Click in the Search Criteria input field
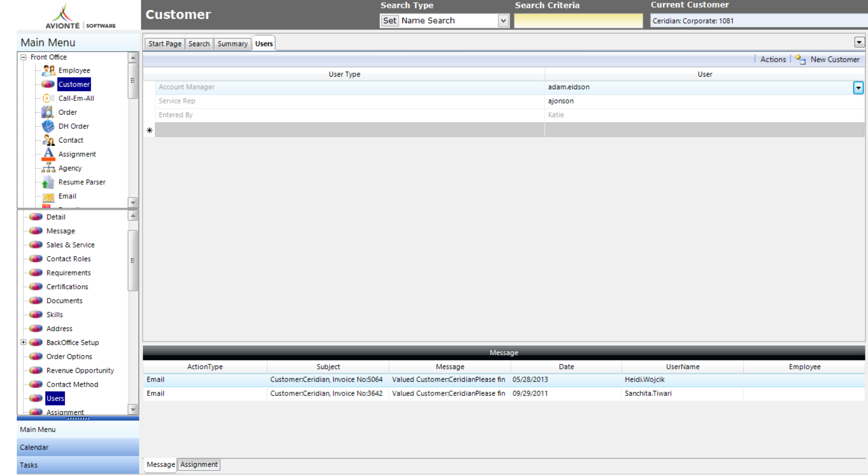This screenshot has width=868, height=475. coord(578,21)
